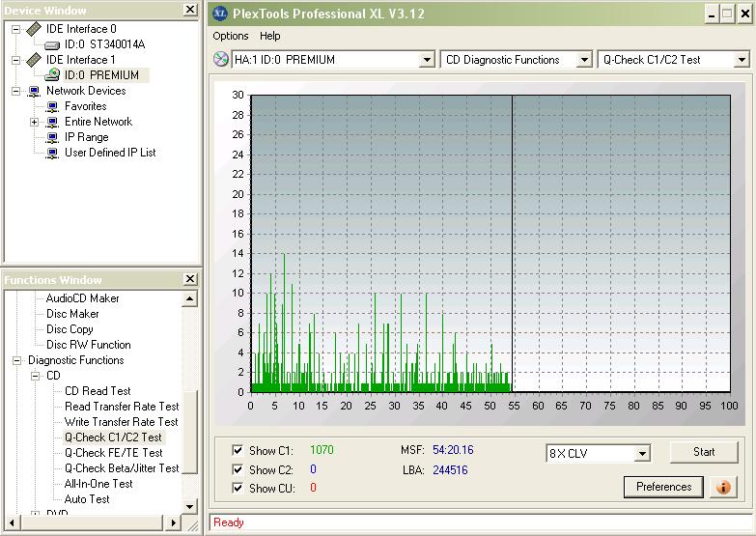This screenshot has height=536, width=756.
Task: Select Read Transfer Rate Test
Action: [122, 407]
